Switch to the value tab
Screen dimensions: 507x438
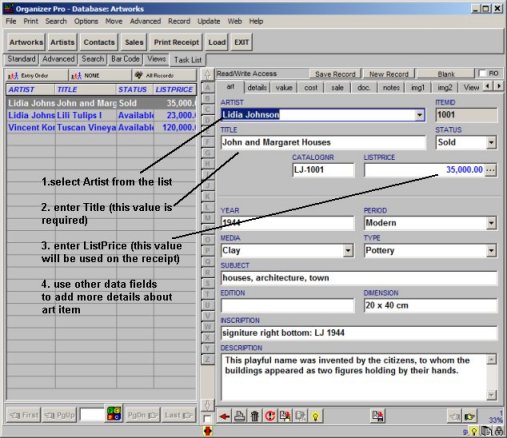click(284, 88)
